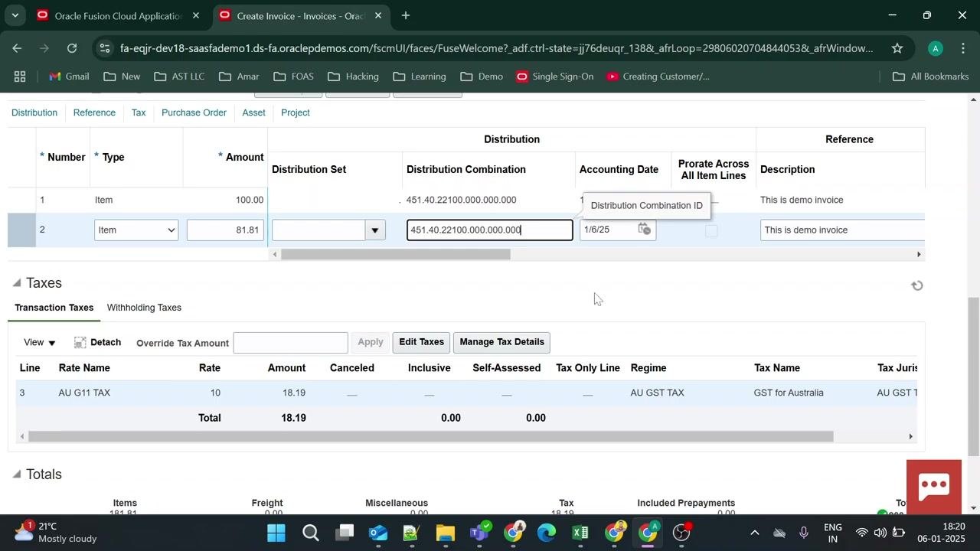Image resolution: width=980 pixels, height=551 pixels.
Task: Toggle Prorate Across All Item Lines checkbox
Action: [x=711, y=230]
